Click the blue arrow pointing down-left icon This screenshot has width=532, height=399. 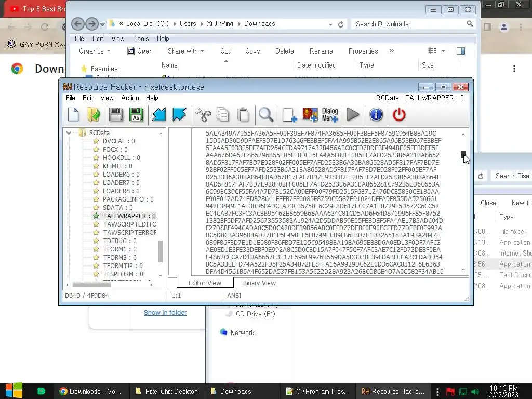pos(159,115)
